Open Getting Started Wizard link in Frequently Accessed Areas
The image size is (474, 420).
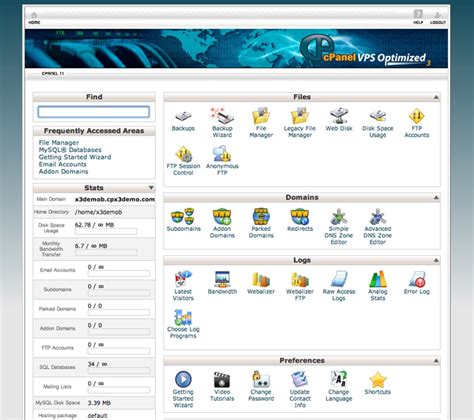pyautogui.click(x=75, y=157)
